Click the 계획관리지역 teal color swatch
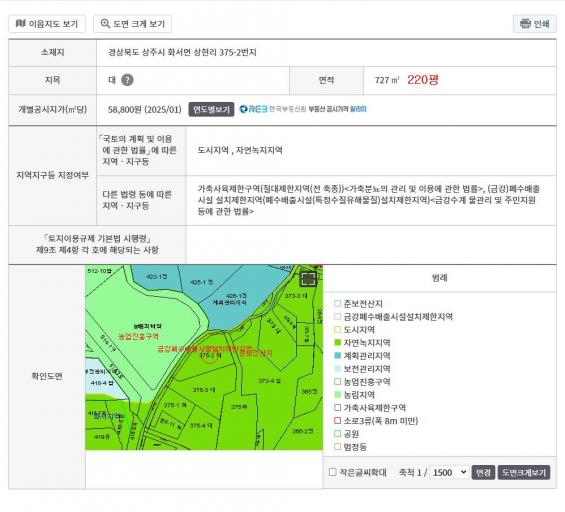 click(x=338, y=355)
